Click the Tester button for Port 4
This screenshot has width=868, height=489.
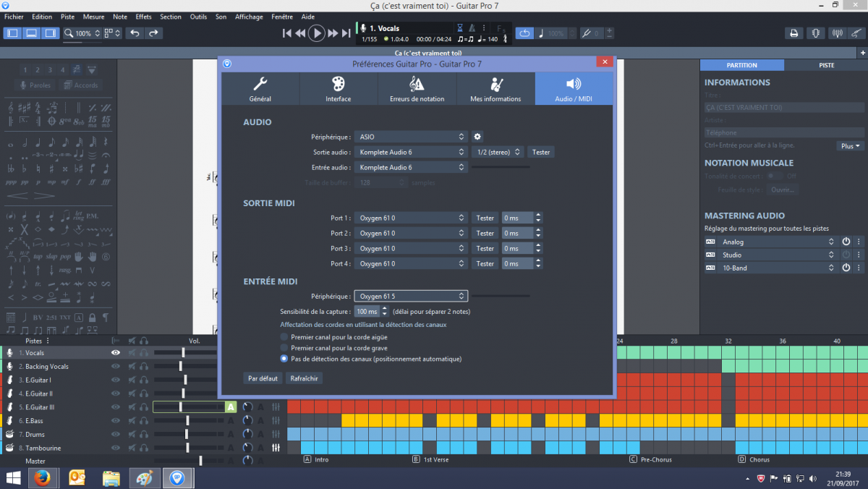click(485, 263)
